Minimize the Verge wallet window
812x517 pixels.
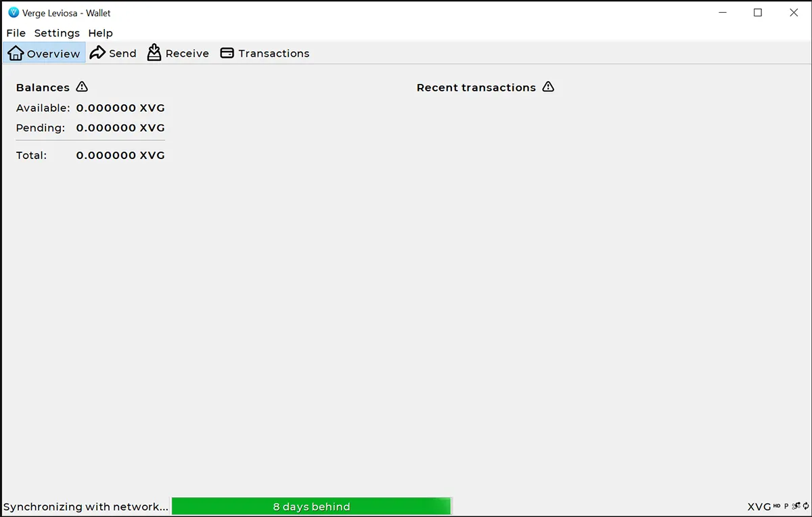click(721, 12)
